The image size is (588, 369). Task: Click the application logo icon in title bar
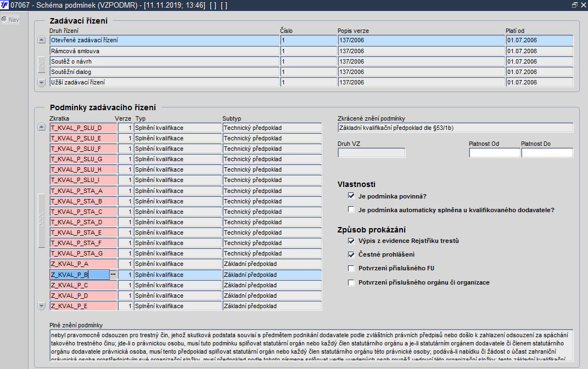(4, 5)
